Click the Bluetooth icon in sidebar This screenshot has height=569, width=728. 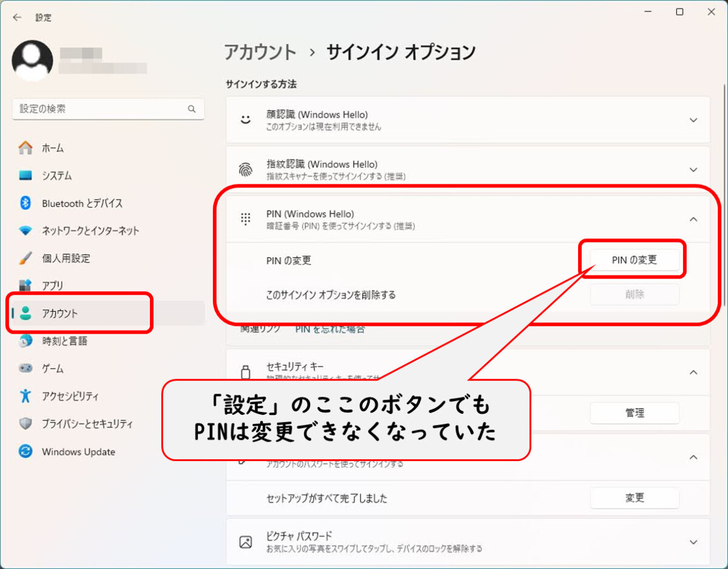25,203
